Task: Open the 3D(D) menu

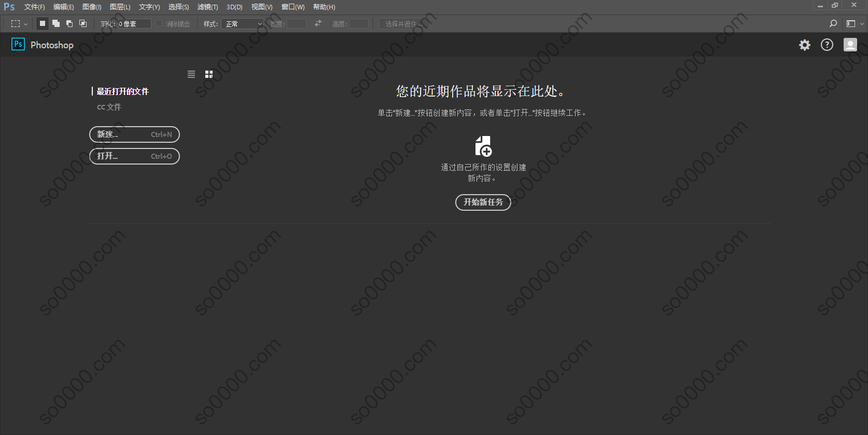Action: pyautogui.click(x=234, y=7)
